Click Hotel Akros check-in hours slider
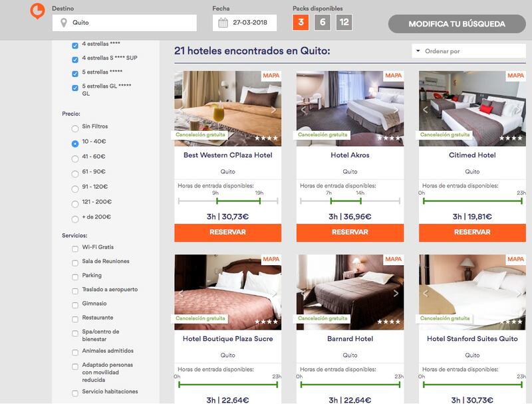The image size is (532, 404). point(350,201)
